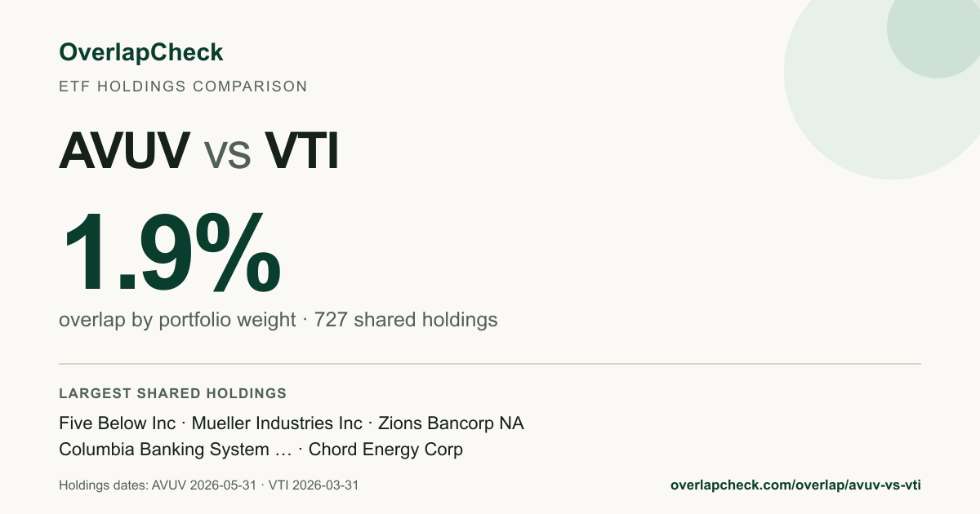Click the ETF Holdings Comparison subtitle

point(183,86)
